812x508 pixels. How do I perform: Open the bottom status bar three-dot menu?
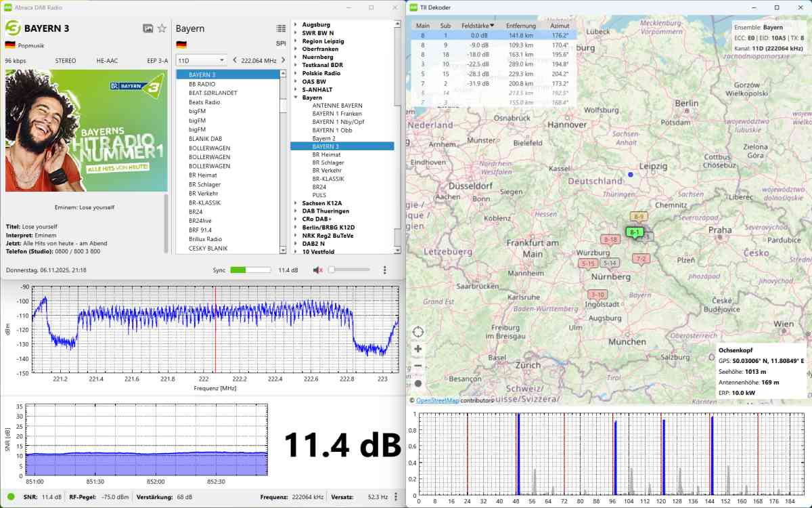coord(396,497)
